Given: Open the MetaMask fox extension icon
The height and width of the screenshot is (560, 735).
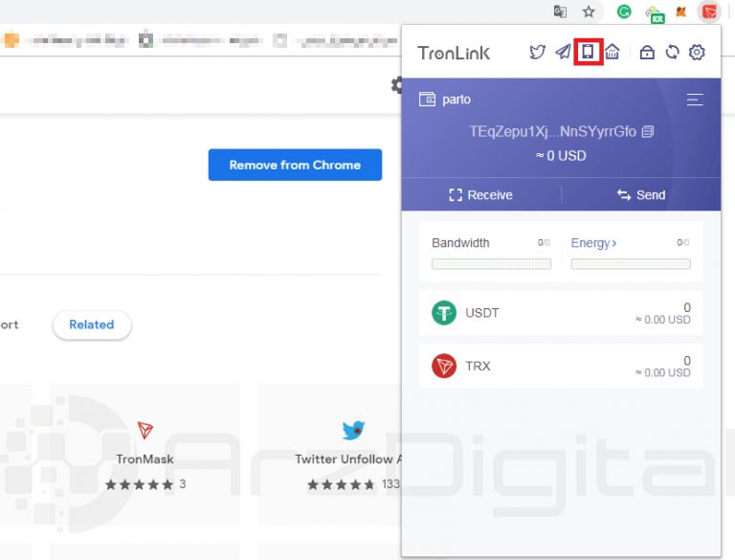Looking at the screenshot, I should coord(680,11).
